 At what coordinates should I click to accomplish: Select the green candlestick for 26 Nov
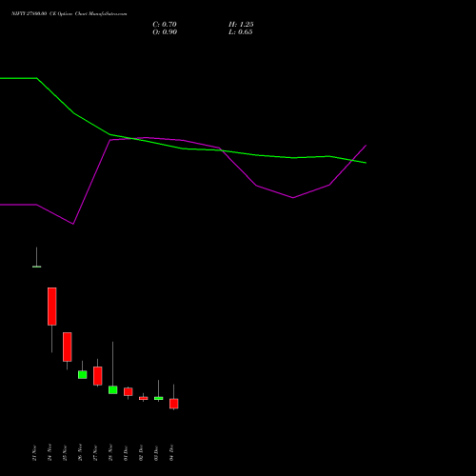click(83, 374)
